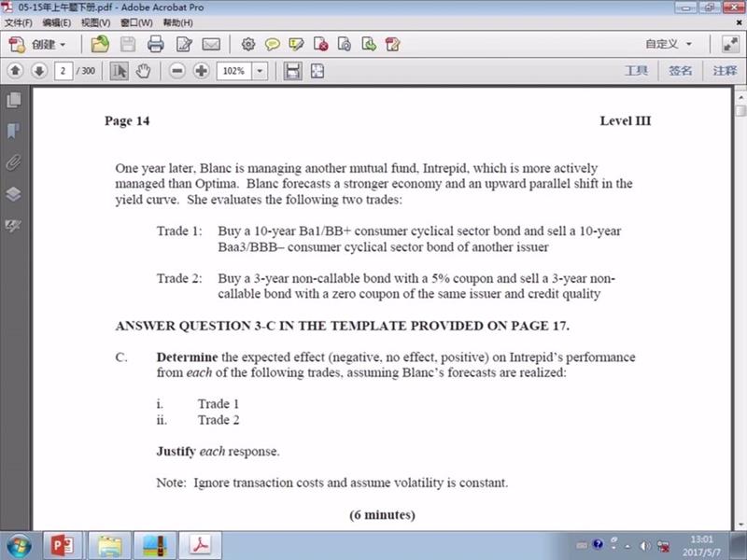Show bookmarks panel
Image resolution: width=747 pixels, height=560 pixels.
click(13, 131)
